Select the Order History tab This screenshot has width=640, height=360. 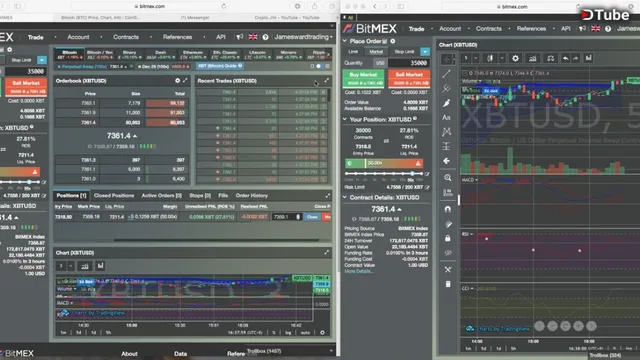[251, 196]
